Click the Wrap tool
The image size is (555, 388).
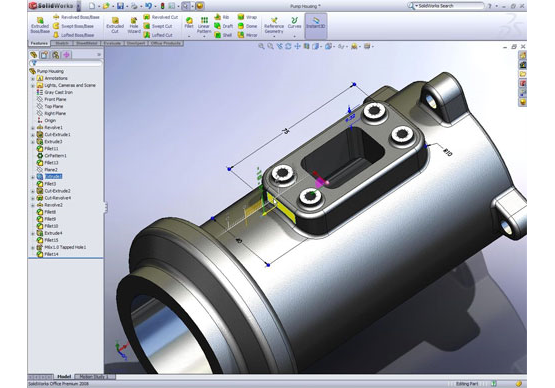pyautogui.click(x=247, y=17)
